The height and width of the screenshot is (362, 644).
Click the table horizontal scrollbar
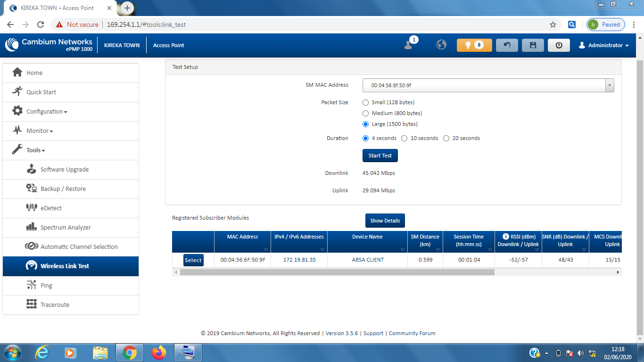click(x=337, y=272)
